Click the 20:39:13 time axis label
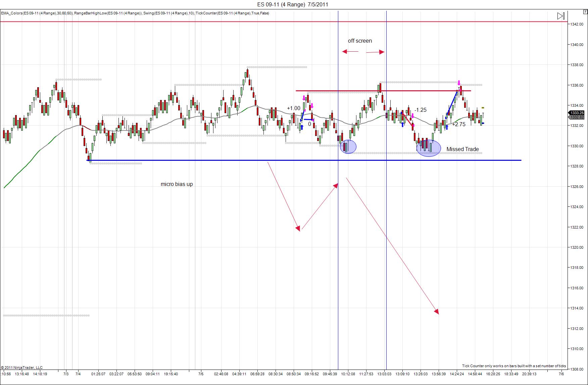 coord(529,374)
